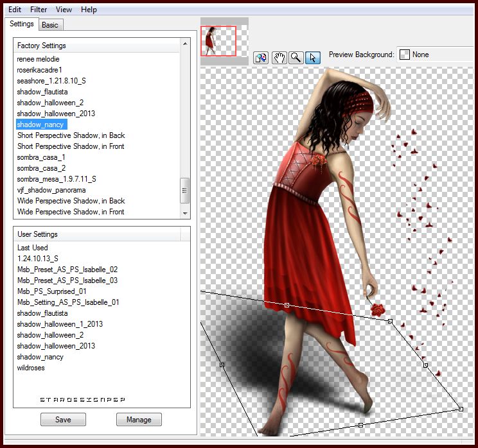The width and height of the screenshot is (478, 448).
Task: Click shadow box top-right corner handle
Action: pyautogui.click(x=390, y=322)
